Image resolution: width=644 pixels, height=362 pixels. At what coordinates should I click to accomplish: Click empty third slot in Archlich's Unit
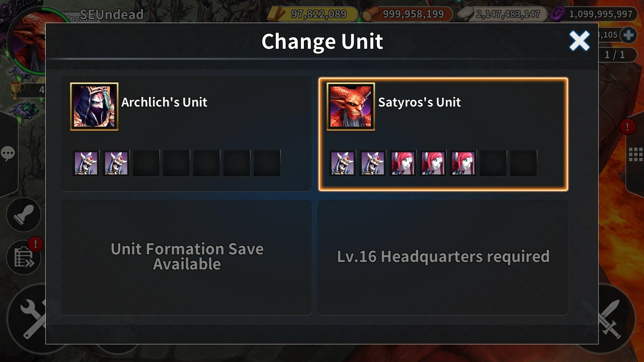pos(146,163)
